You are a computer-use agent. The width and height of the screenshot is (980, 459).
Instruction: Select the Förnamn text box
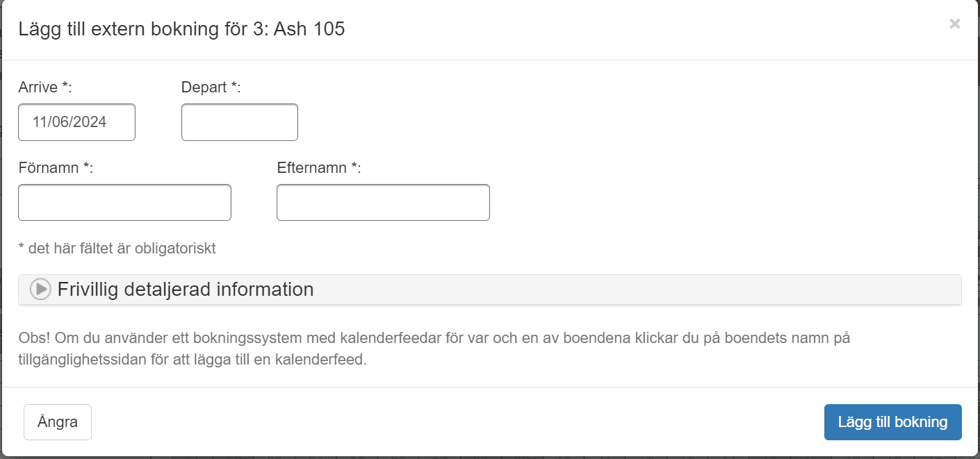click(x=124, y=203)
